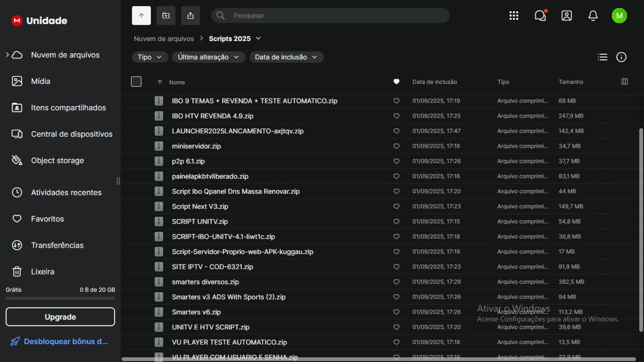This screenshot has width=644, height=362.
Task: Sort by the Tamanho column header
Action: click(x=571, y=82)
